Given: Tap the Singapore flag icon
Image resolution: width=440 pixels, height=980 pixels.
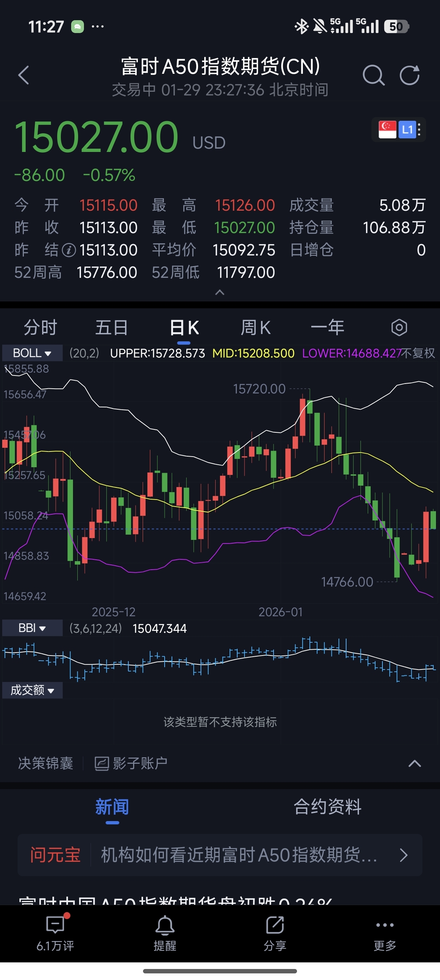Looking at the screenshot, I should pos(387,130).
